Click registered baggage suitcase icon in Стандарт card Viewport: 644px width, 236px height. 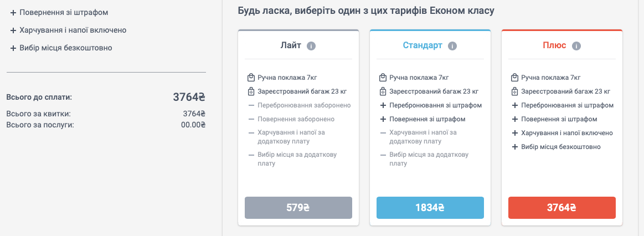click(x=383, y=91)
